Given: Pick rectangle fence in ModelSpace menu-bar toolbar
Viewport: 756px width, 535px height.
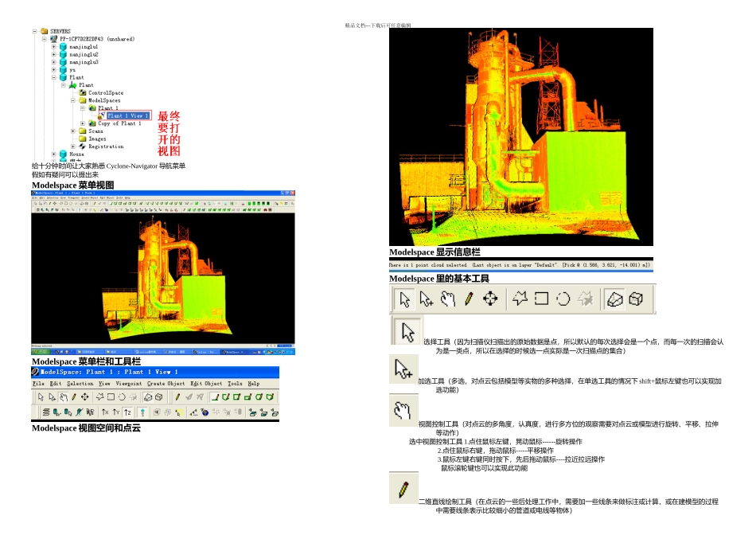Looking at the screenshot, I should [x=111, y=397].
